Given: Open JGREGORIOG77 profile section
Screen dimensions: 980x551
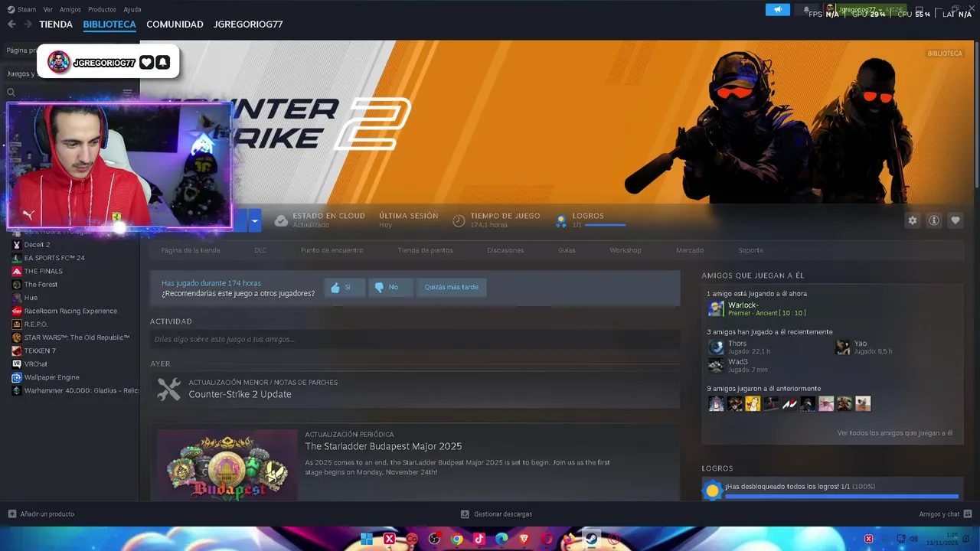Looking at the screenshot, I should [x=248, y=24].
